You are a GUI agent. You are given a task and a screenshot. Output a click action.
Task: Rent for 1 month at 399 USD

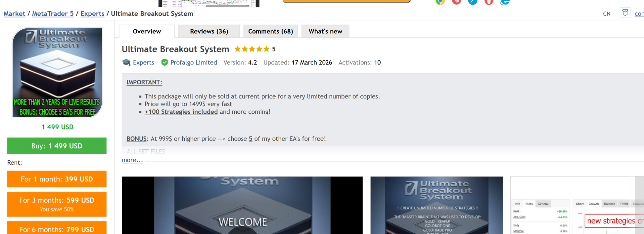pos(57,179)
